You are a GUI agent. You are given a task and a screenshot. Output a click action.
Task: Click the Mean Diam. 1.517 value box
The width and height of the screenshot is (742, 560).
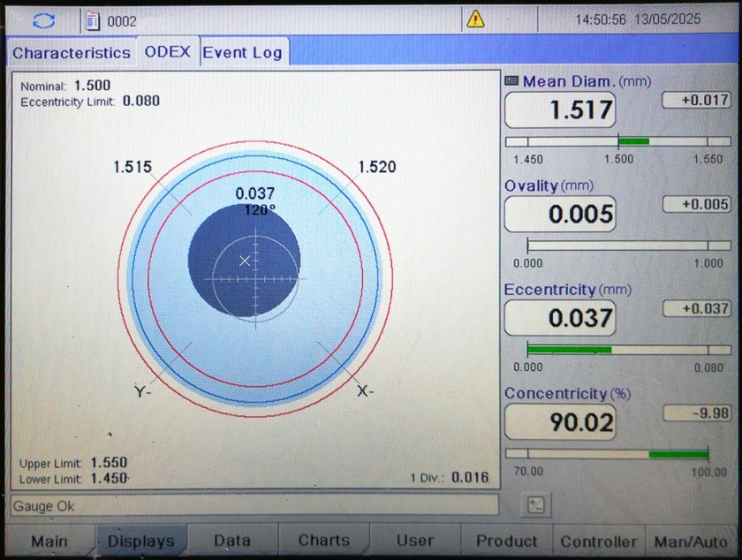[560, 110]
